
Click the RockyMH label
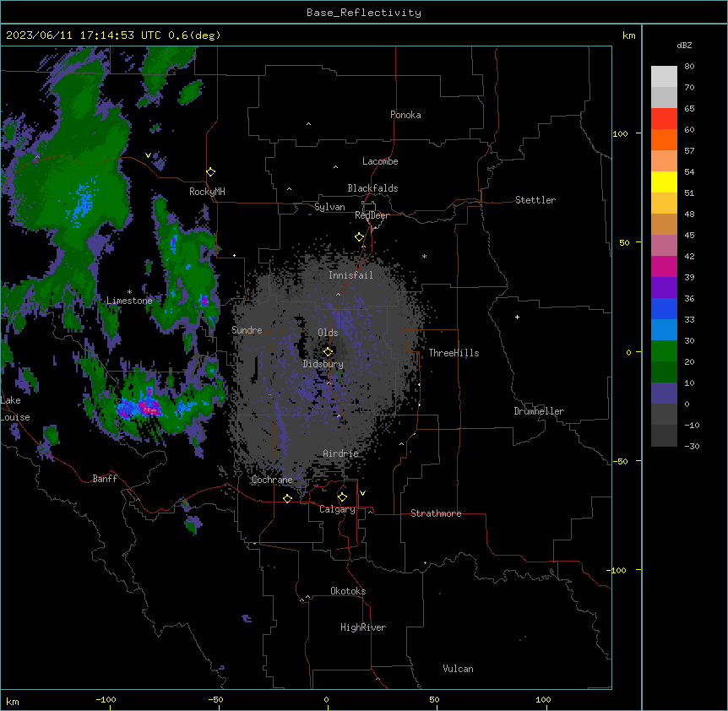tap(207, 191)
